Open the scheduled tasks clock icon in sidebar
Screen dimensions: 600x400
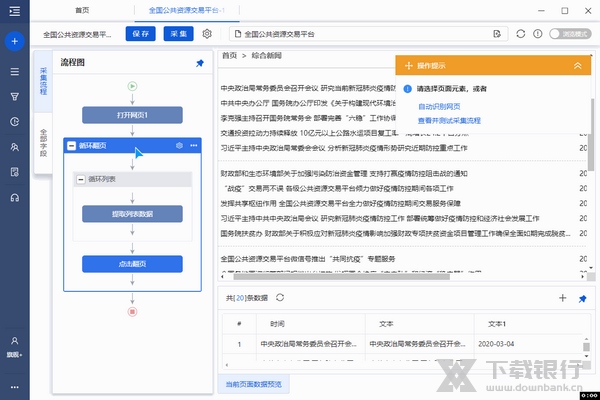pos(15,122)
